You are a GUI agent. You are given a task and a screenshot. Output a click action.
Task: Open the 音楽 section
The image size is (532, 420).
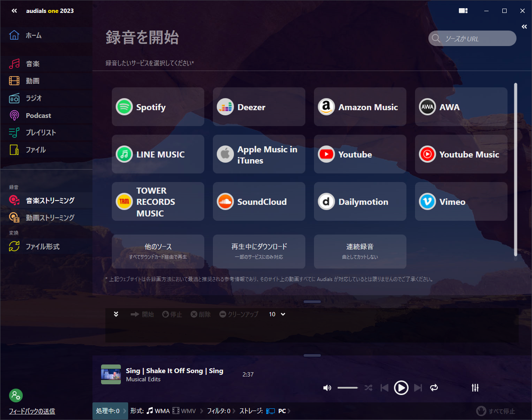pos(46,64)
